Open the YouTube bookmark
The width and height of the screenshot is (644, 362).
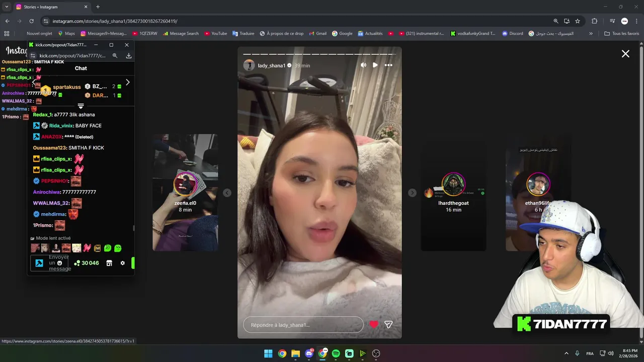215,34
